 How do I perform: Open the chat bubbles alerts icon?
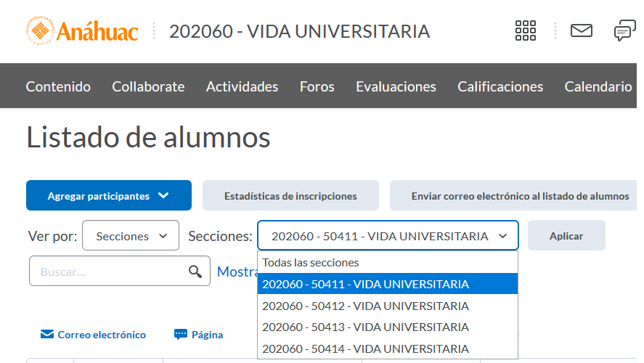click(x=624, y=30)
